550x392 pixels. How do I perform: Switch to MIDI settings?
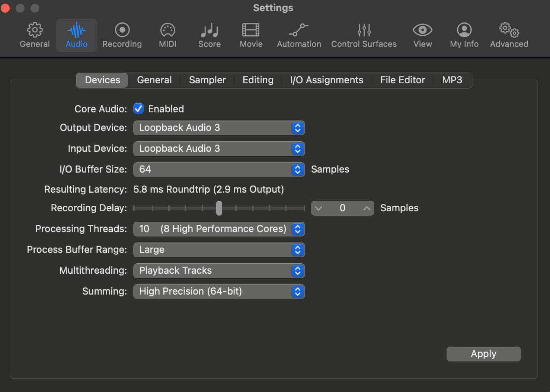[167, 35]
